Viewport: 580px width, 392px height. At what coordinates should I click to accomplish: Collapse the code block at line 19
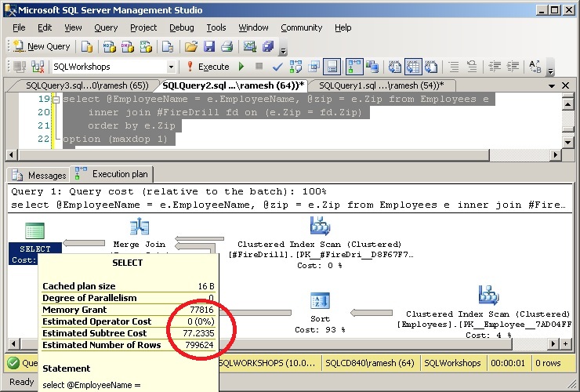(x=56, y=100)
